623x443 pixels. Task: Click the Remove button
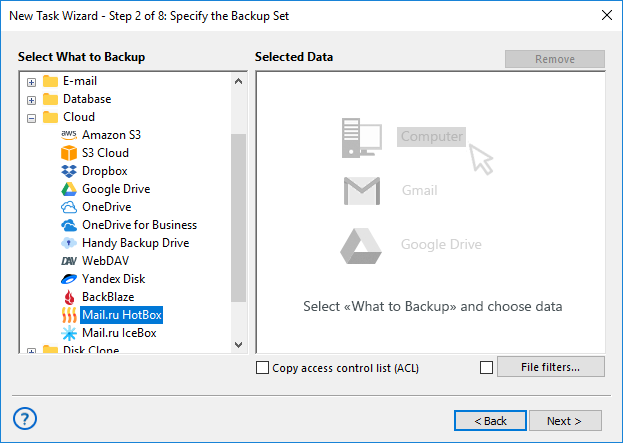point(555,59)
